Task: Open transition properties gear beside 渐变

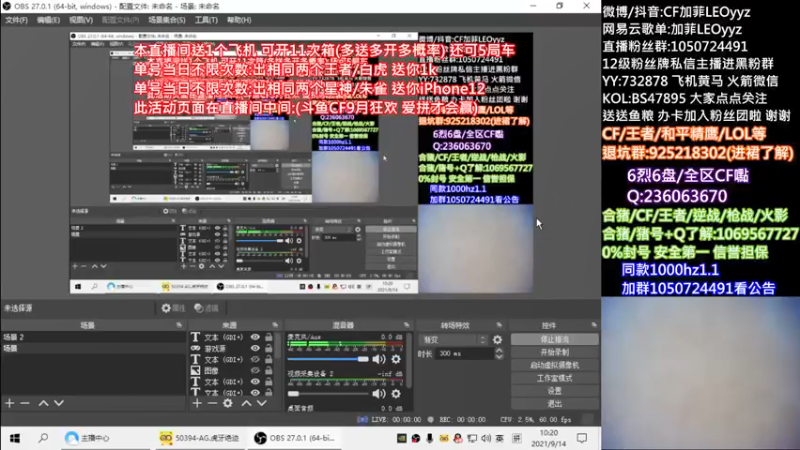Action: 497,340
